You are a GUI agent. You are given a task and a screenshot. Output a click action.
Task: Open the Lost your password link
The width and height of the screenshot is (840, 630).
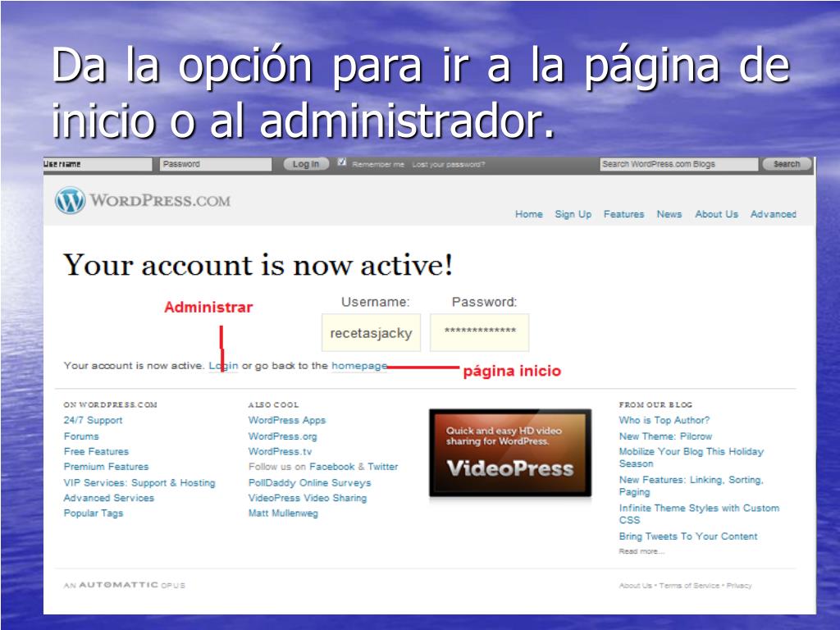449,164
